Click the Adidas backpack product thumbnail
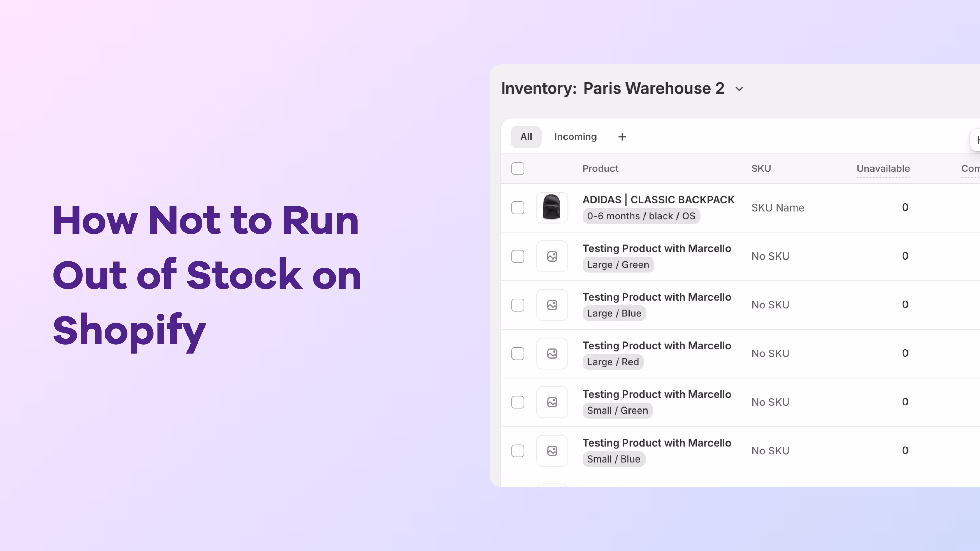 click(x=552, y=207)
